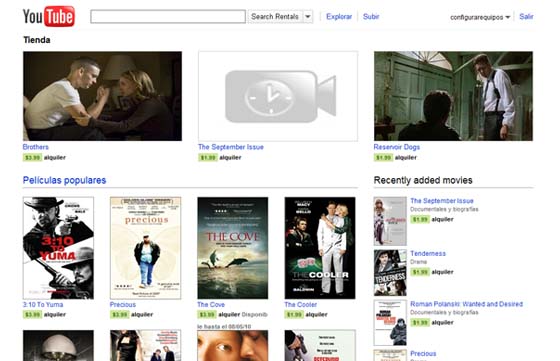Screen dimensions: 560x361
Task: Expand the configurarequipos account menu
Action: click(x=480, y=17)
